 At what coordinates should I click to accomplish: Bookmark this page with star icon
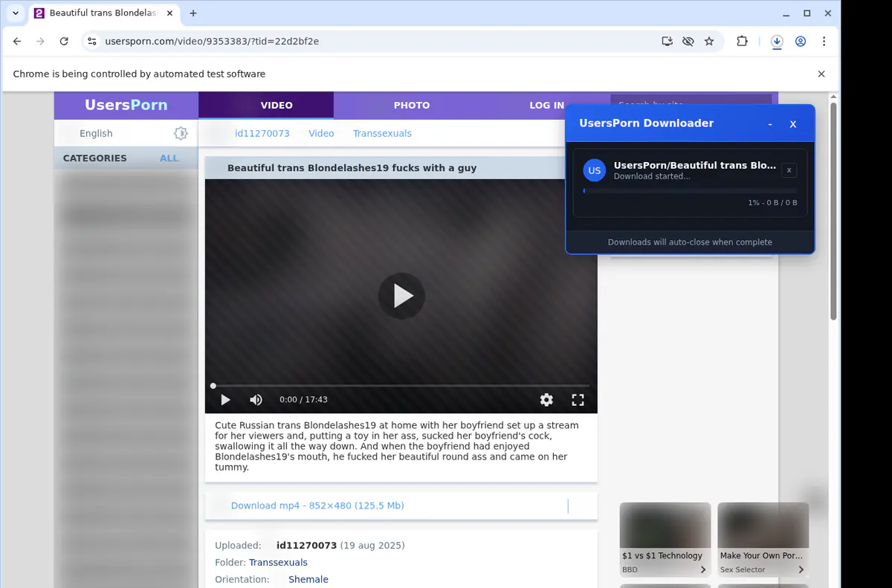pos(709,42)
